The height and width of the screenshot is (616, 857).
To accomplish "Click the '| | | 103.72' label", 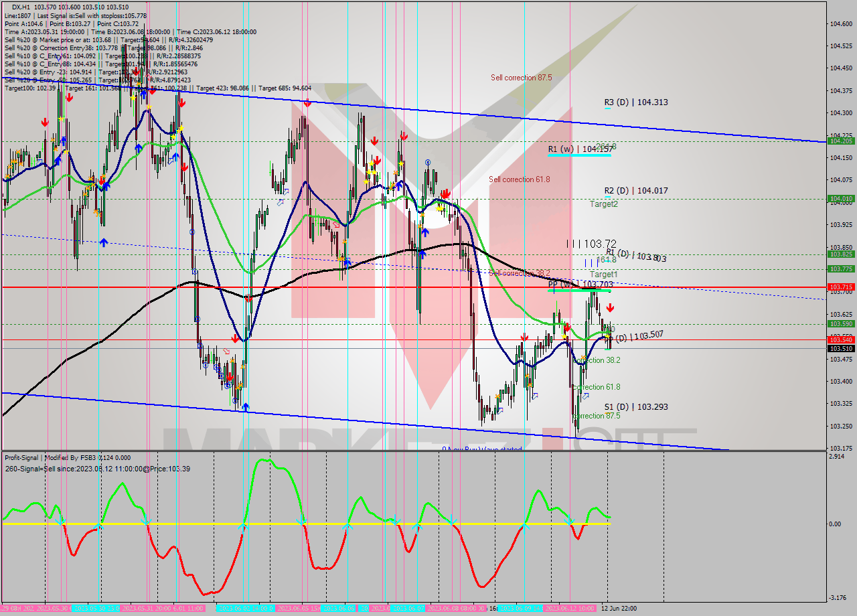I will point(591,244).
